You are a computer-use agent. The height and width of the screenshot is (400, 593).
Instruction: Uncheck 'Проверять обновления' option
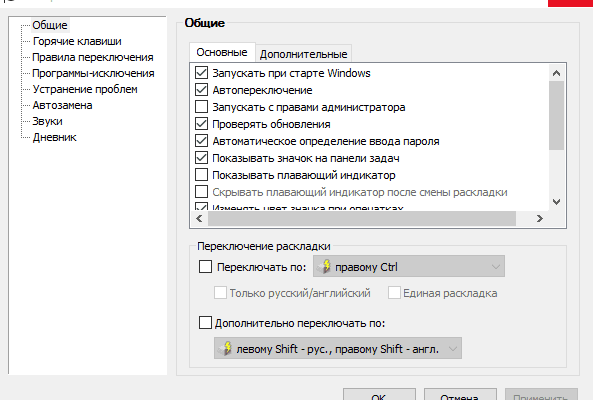coord(201,124)
